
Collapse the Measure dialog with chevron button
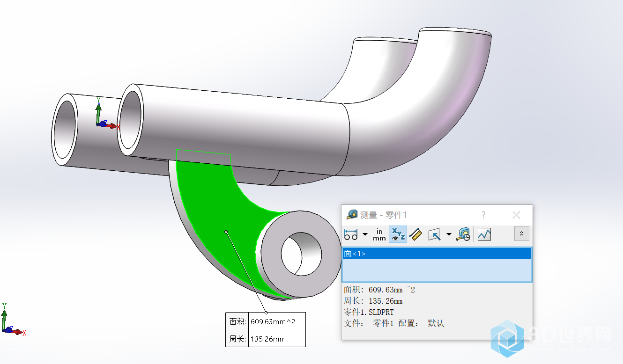tap(522, 234)
